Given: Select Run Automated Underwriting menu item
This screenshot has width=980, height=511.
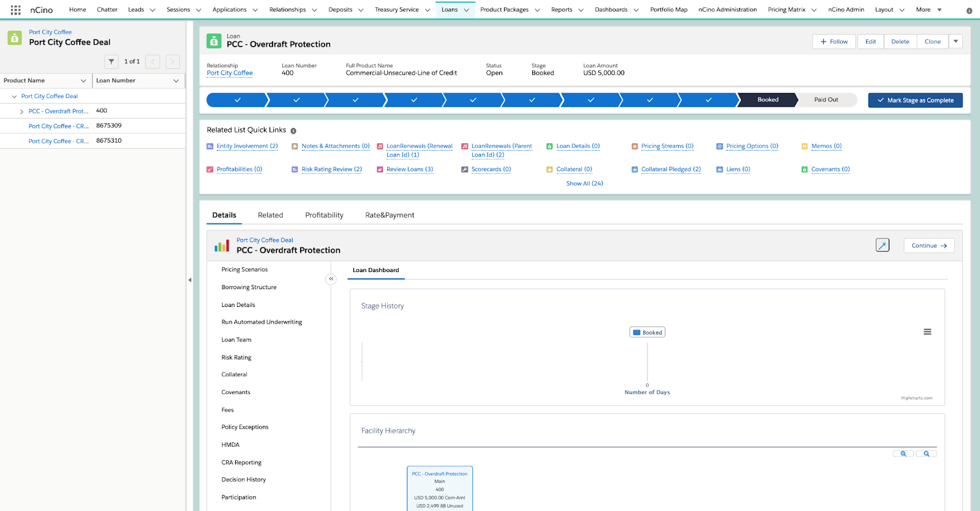Looking at the screenshot, I should (x=262, y=322).
